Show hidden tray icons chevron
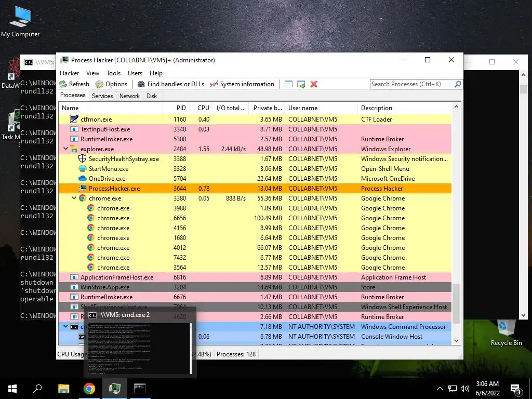532x399 pixels. 440,389
